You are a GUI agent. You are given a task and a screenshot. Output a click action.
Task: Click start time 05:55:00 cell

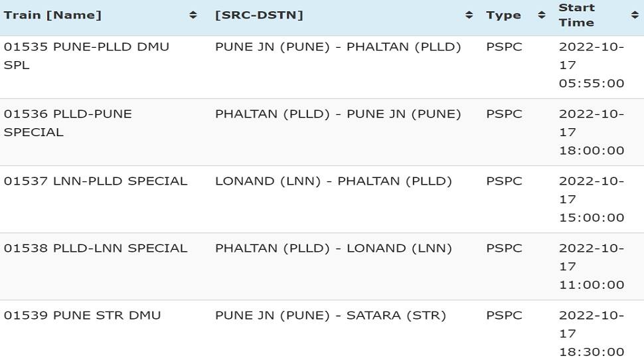[x=592, y=65]
